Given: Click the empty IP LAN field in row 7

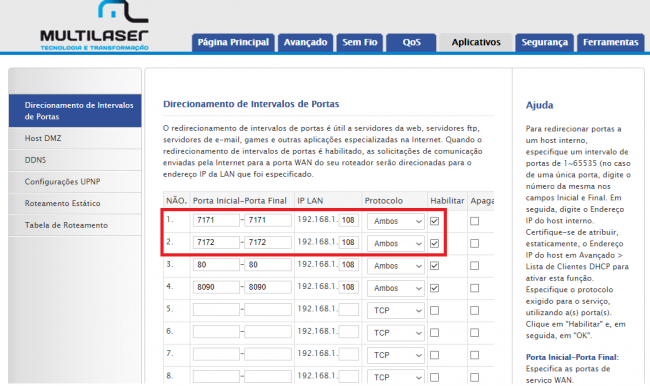Looking at the screenshot, I should [x=349, y=354].
